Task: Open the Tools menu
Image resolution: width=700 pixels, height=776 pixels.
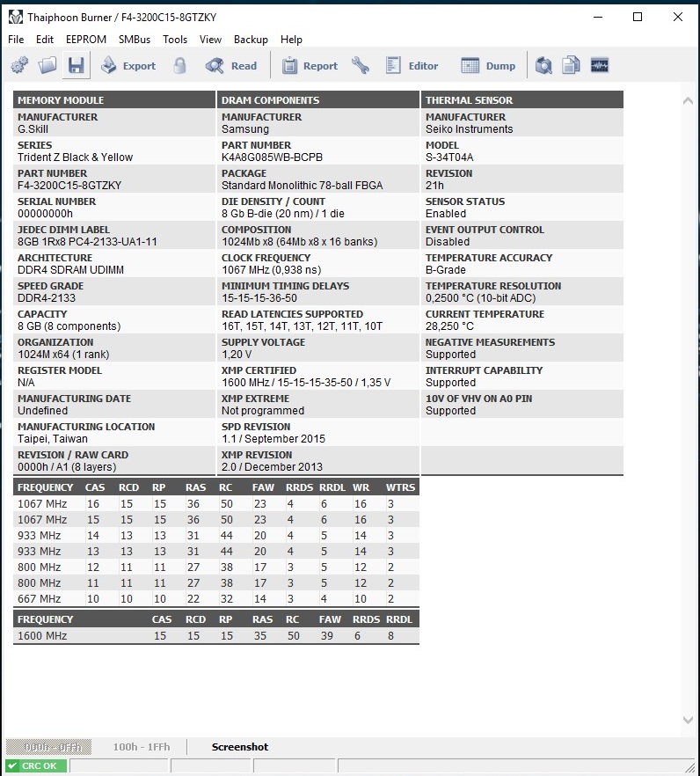Action: [x=175, y=40]
